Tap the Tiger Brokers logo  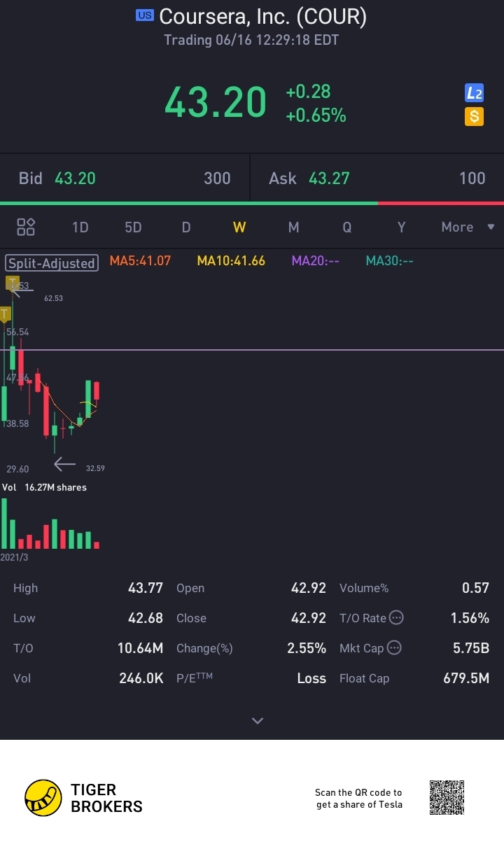pyautogui.click(x=83, y=798)
